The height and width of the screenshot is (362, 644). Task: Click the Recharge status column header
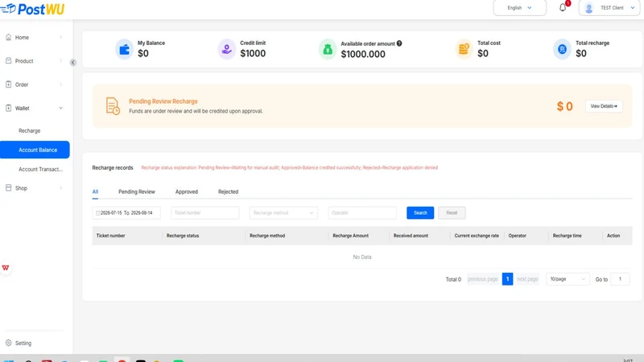(x=183, y=236)
